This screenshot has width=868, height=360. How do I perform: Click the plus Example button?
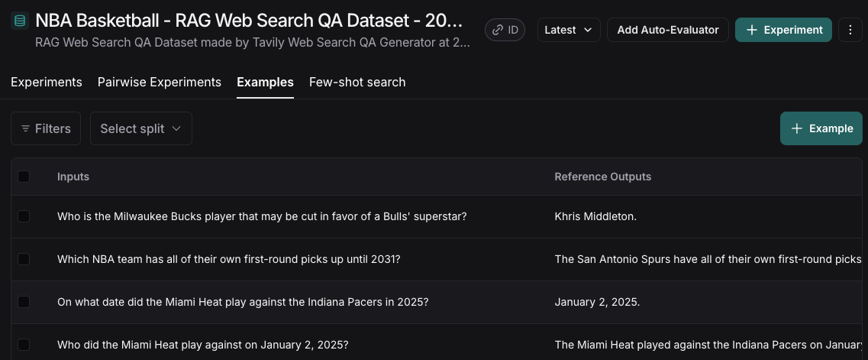pos(821,128)
